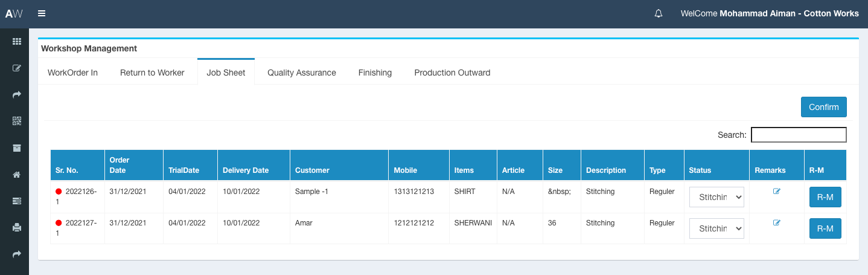The image size is (868, 275).
Task: Click customer name Amar
Action: click(x=304, y=222)
